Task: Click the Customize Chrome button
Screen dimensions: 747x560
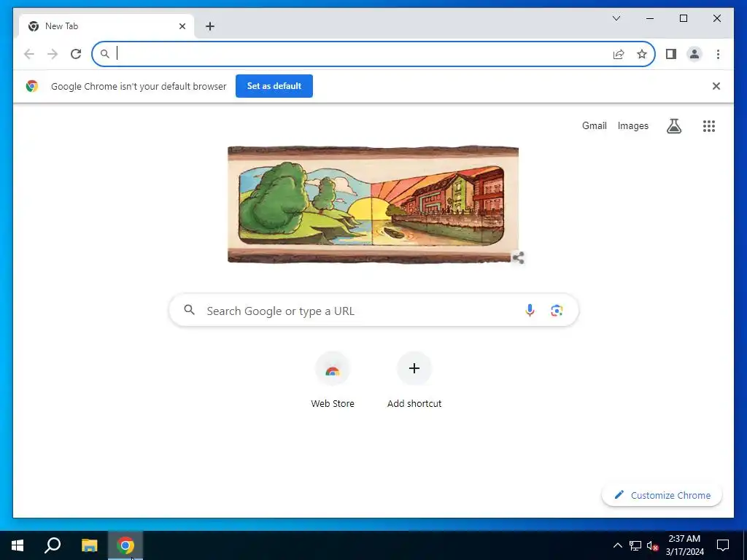Action: coord(662,495)
